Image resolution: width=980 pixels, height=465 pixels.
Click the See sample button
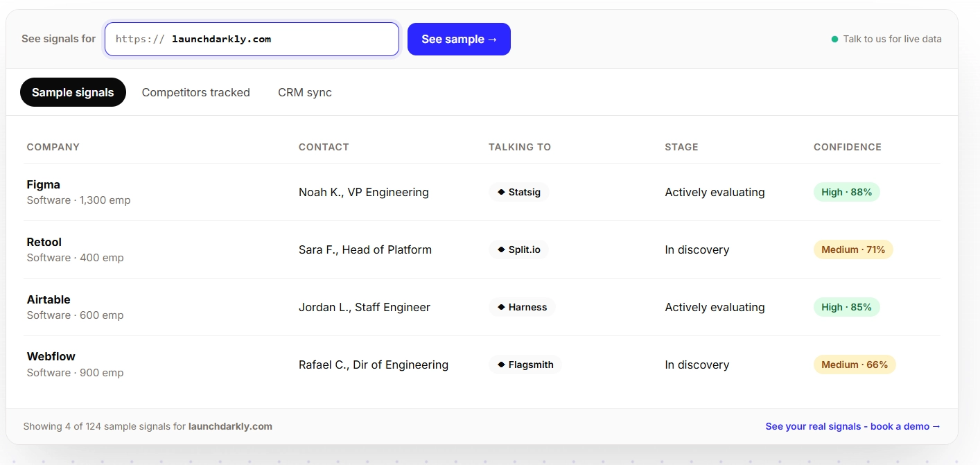tap(459, 39)
